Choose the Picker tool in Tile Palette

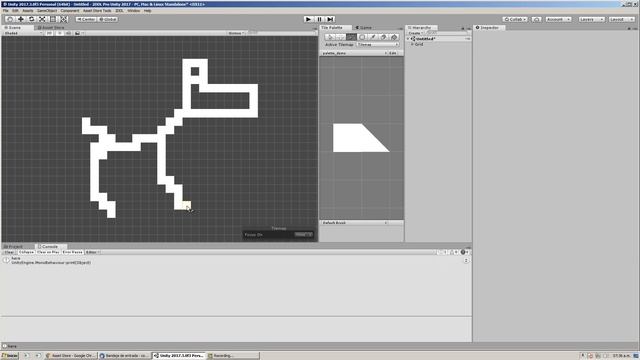(x=372, y=37)
